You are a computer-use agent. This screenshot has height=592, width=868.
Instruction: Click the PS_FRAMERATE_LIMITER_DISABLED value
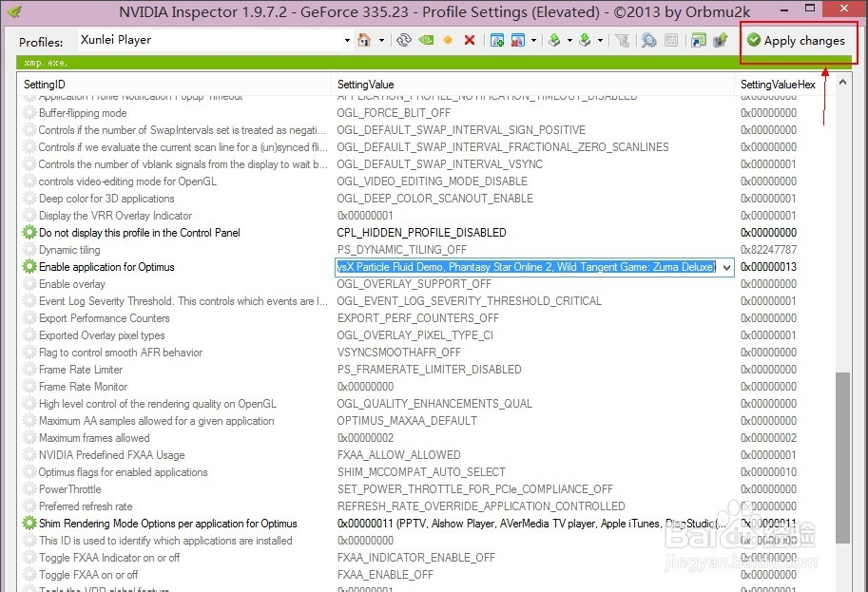click(429, 370)
